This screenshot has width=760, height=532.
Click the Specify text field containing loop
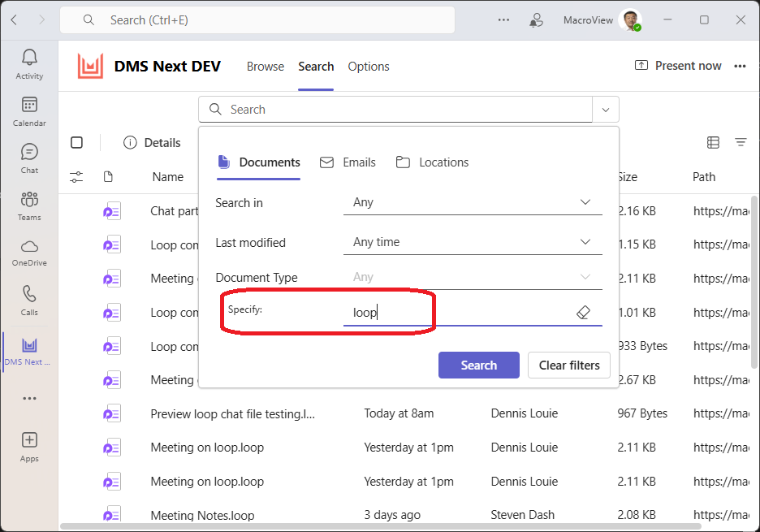coord(473,313)
